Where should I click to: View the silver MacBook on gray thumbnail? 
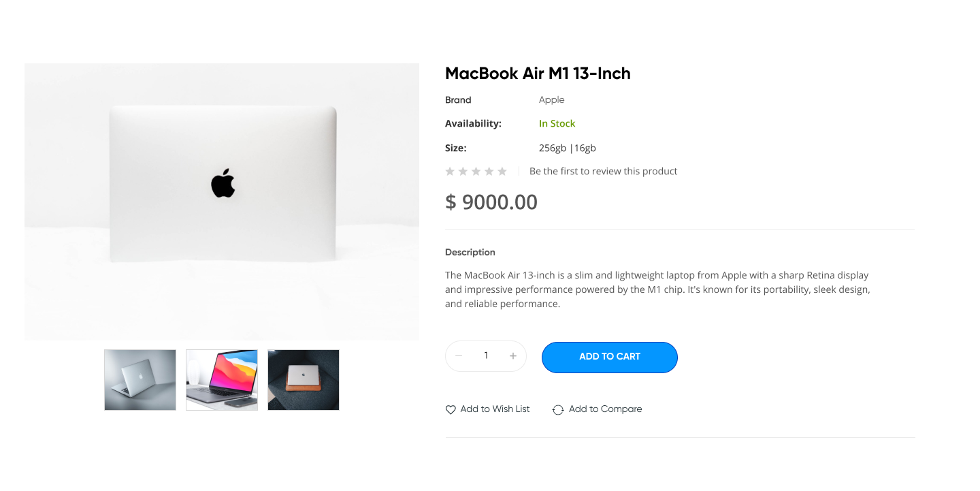tap(140, 380)
